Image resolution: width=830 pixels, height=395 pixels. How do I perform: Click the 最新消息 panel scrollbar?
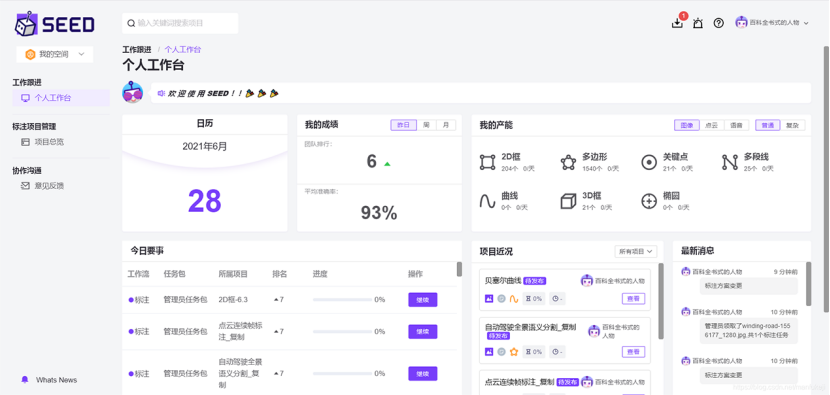pyautogui.click(x=808, y=284)
